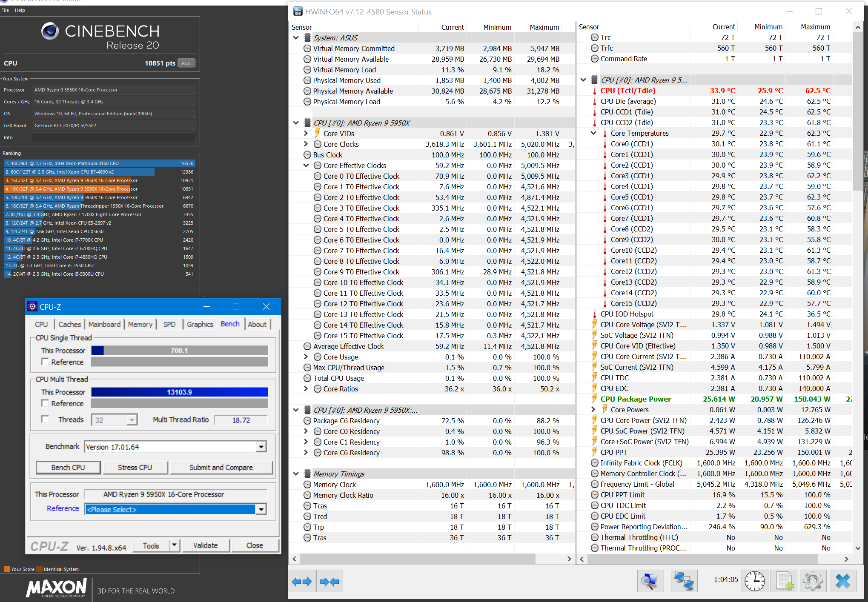Click the expand columns arrows icon in HWiNFO
868x602 pixels.
[302, 581]
